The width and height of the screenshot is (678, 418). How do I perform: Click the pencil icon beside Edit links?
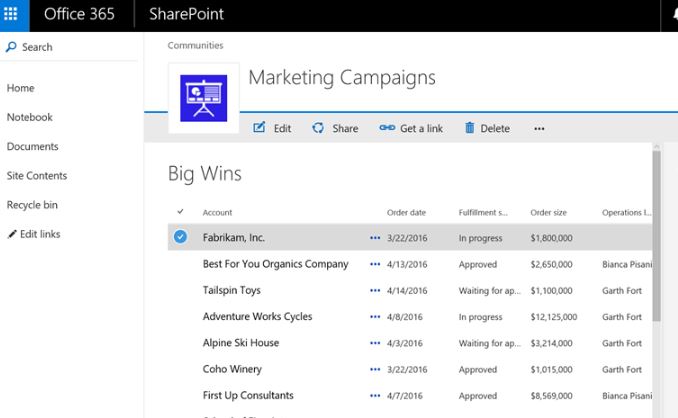pyautogui.click(x=12, y=234)
